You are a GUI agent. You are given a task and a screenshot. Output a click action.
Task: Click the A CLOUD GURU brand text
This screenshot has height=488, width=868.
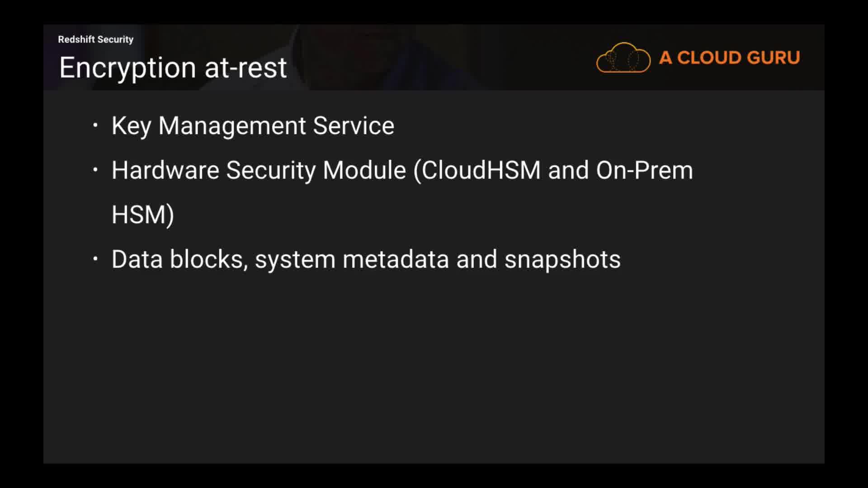coord(729,58)
